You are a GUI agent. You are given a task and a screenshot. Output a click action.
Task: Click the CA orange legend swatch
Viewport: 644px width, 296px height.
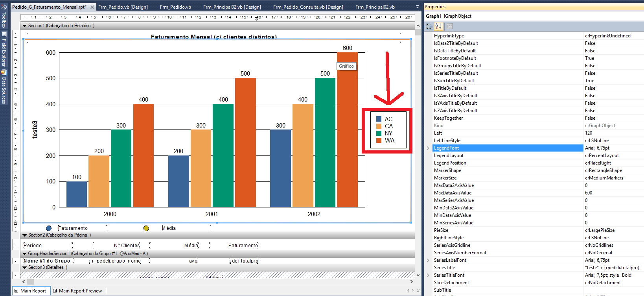[379, 126]
